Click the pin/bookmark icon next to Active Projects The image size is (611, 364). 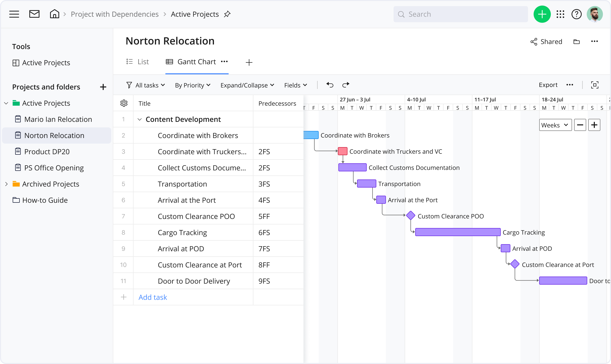click(x=228, y=14)
